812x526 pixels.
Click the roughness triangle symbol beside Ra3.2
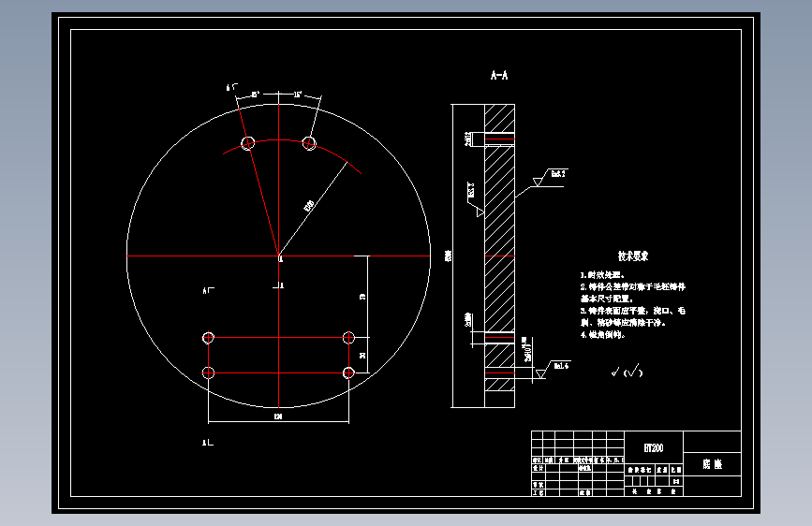coord(538,182)
